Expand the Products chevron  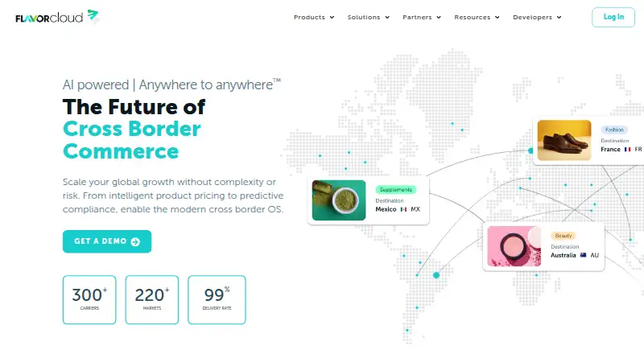click(x=332, y=17)
